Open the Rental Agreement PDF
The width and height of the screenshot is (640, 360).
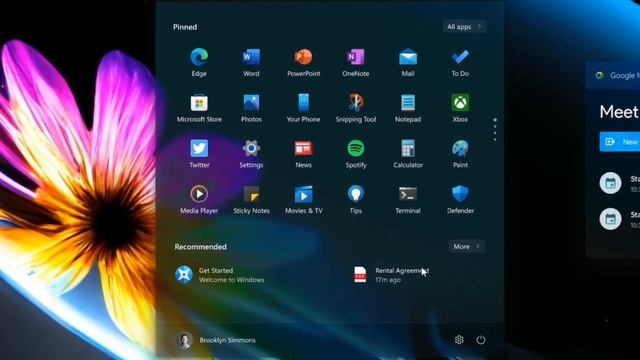coord(391,275)
